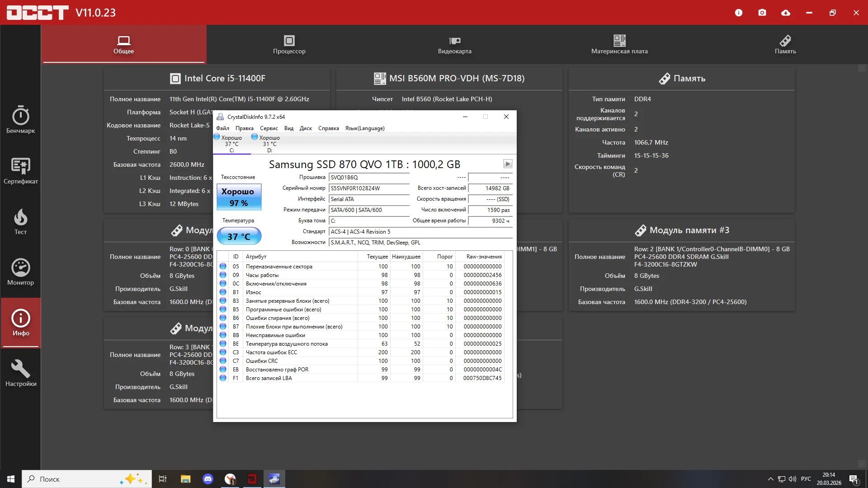Click the OCCT about info icon
Screen dimensions: 868x488
pyautogui.click(x=739, y=13)
